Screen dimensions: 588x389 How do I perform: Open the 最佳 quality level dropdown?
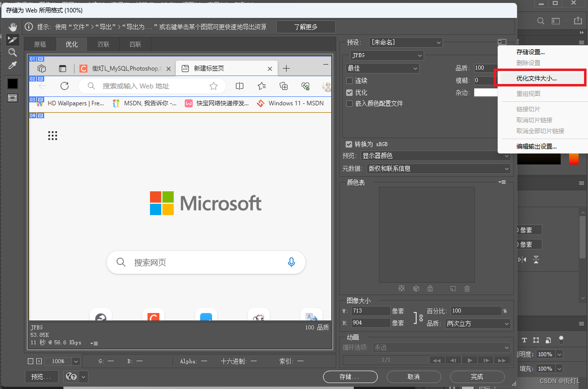382,68
